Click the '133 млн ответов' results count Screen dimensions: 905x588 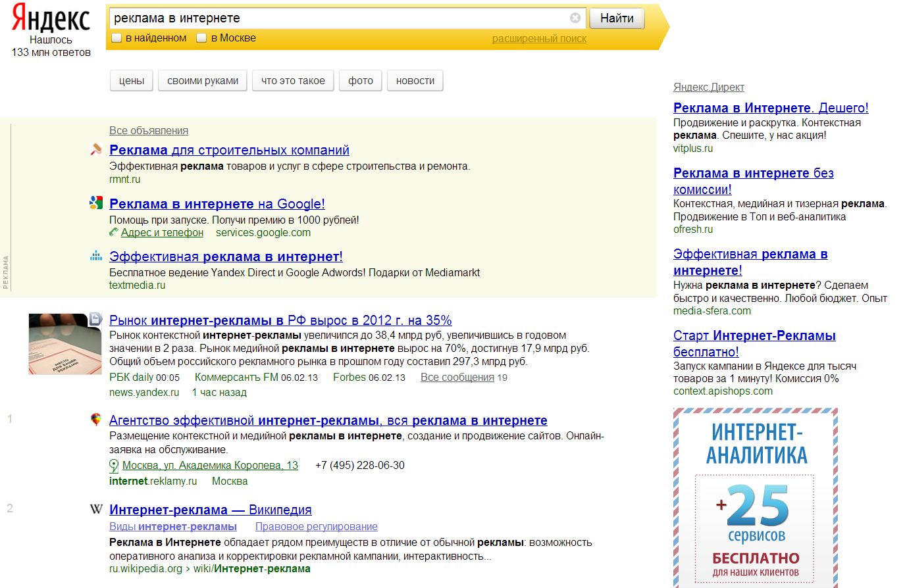(51, 53)
